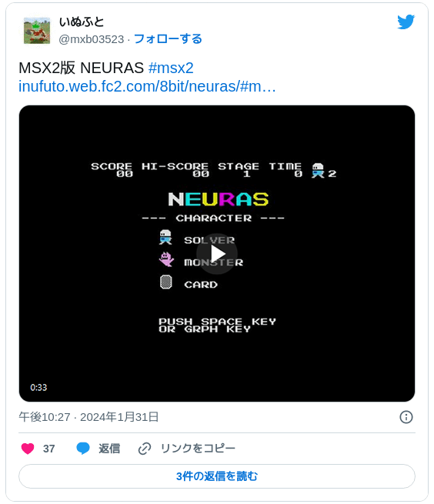Read the 3 replies button

coord(217,476)
